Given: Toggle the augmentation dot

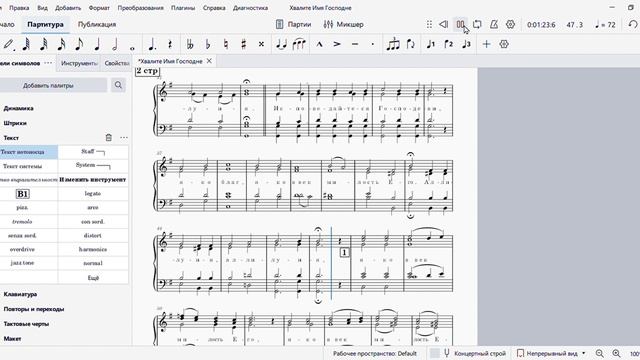Looking at the screenshot, I should click(152, 44).
